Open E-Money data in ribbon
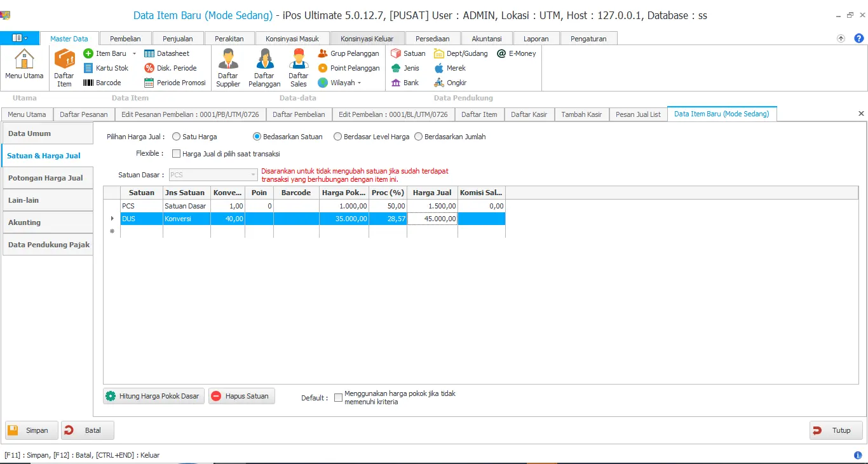This screenshot has width=868, height=464. pyautogui.click(x=516, y=53)
